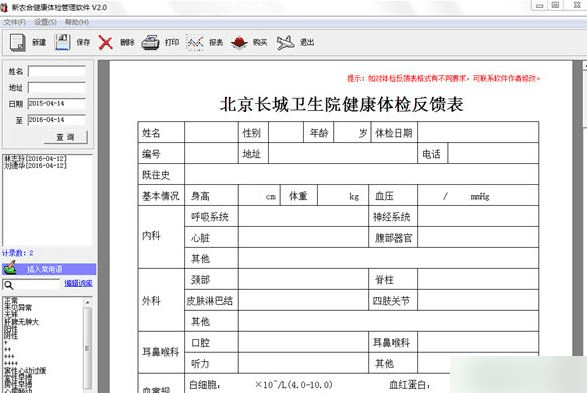Screen dimensions: 587x393
Task: Click the empty 脊柱 value cell
Action: [478, 279]
